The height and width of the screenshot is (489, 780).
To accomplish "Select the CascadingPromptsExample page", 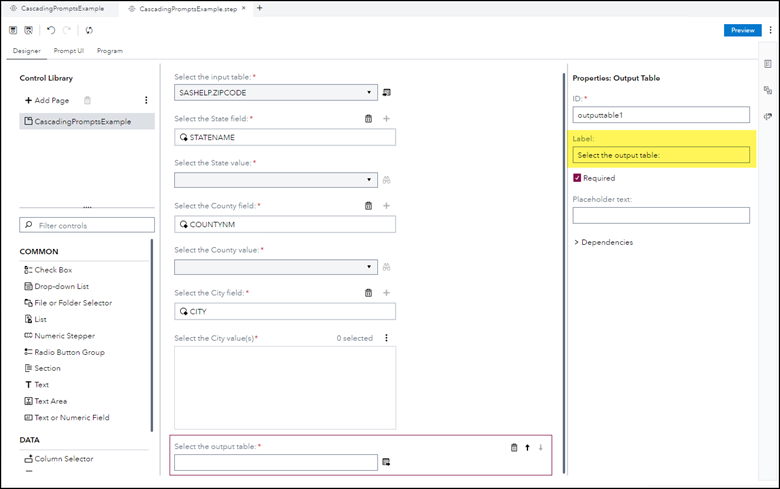I will pos(87,121).
